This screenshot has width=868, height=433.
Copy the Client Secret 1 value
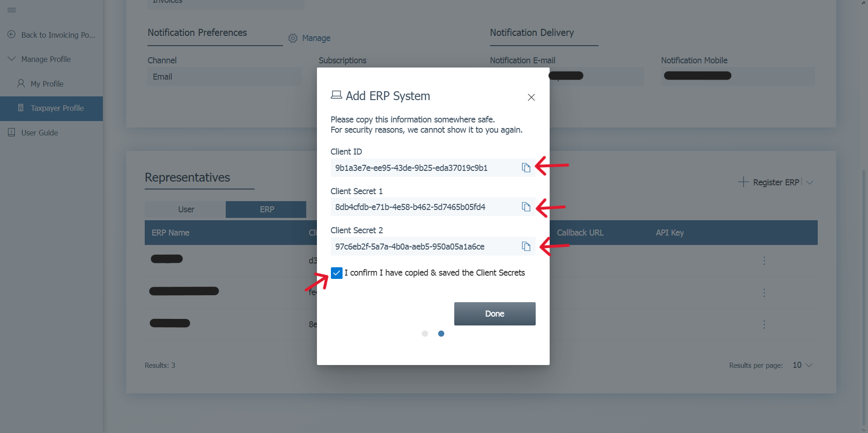click(526, 207)
